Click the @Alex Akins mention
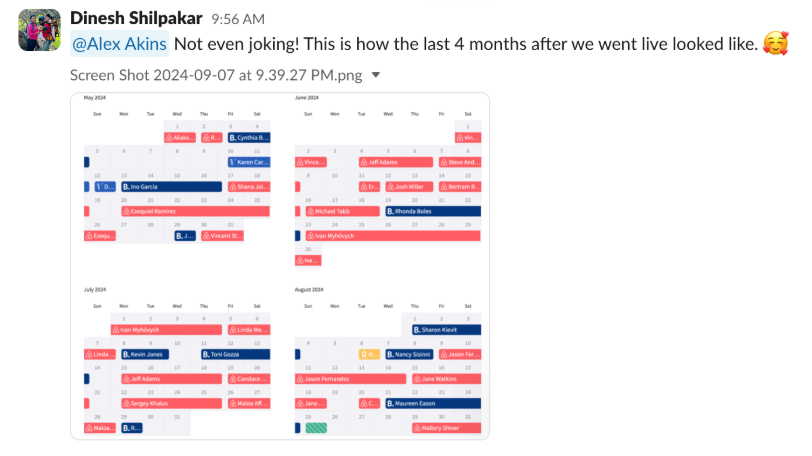Image resolution: width=812 pixels, height=456 pixels. point(119,44)
